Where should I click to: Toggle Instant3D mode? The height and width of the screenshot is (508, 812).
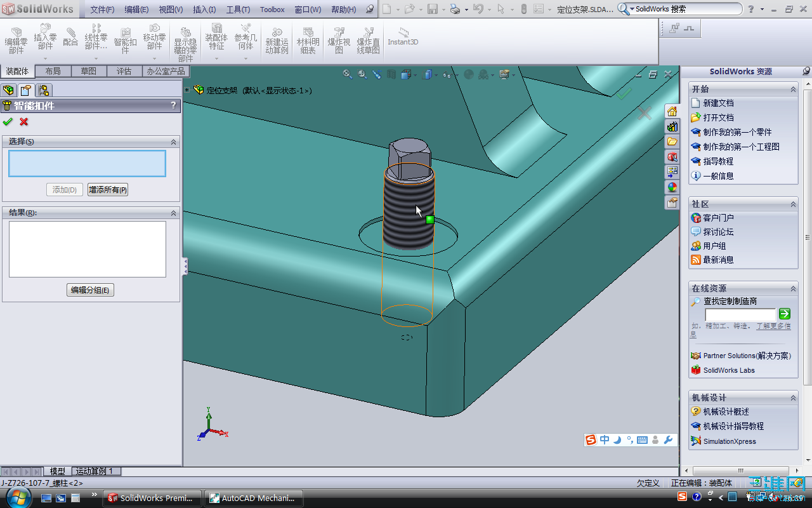click(403, 37)
